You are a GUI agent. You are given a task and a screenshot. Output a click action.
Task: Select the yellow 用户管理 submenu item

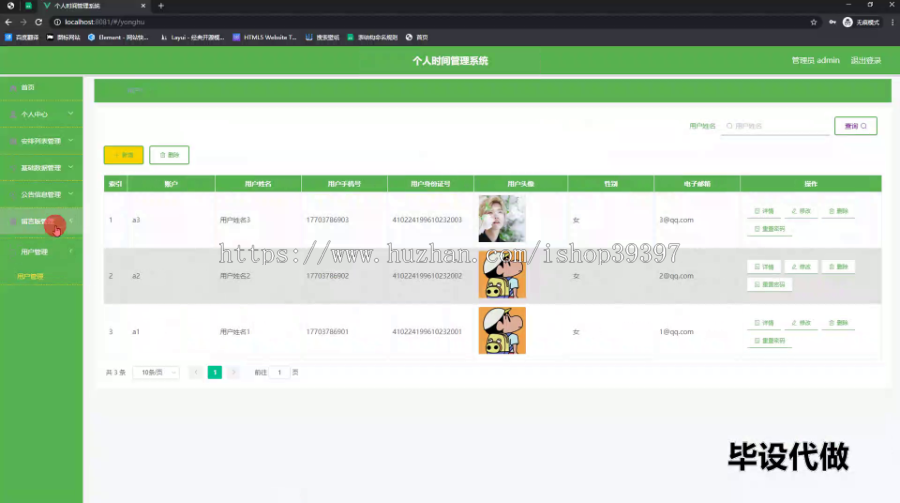(x=30, y=276)
